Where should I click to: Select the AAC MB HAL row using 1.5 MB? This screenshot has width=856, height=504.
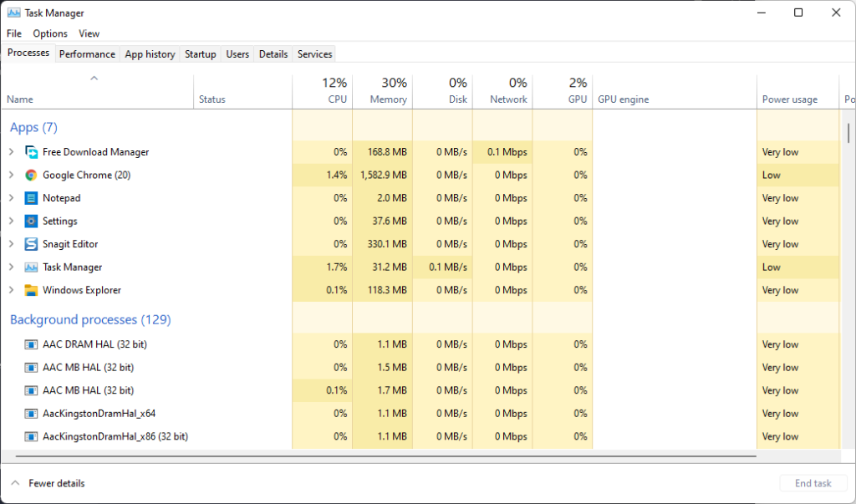coord(421,368)
